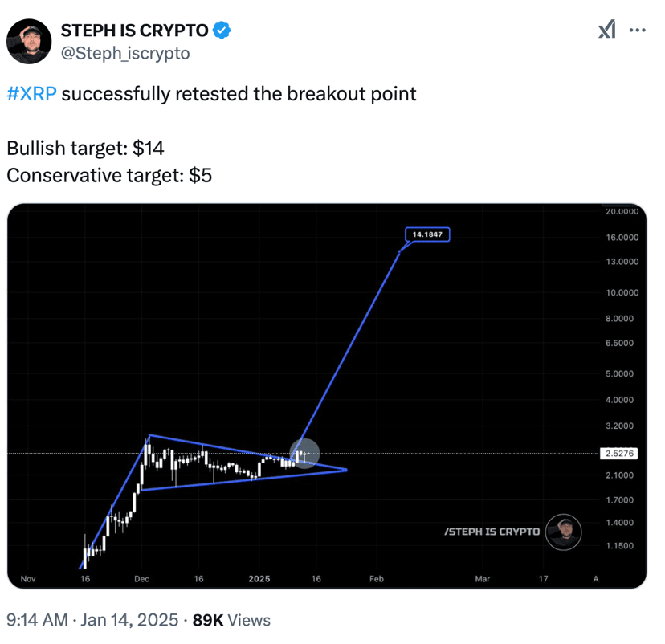Click the /STEPH IS CRYPTO chart watermark text
Screen dimensions: 665x644
click(492, 532)
